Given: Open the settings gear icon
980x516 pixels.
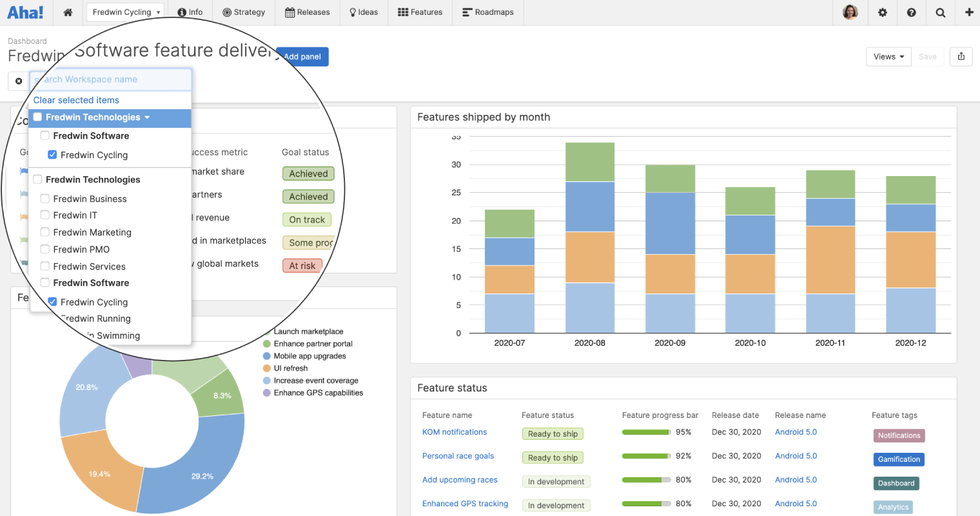Looking at the screenshot, I should [x=882, y=12].
